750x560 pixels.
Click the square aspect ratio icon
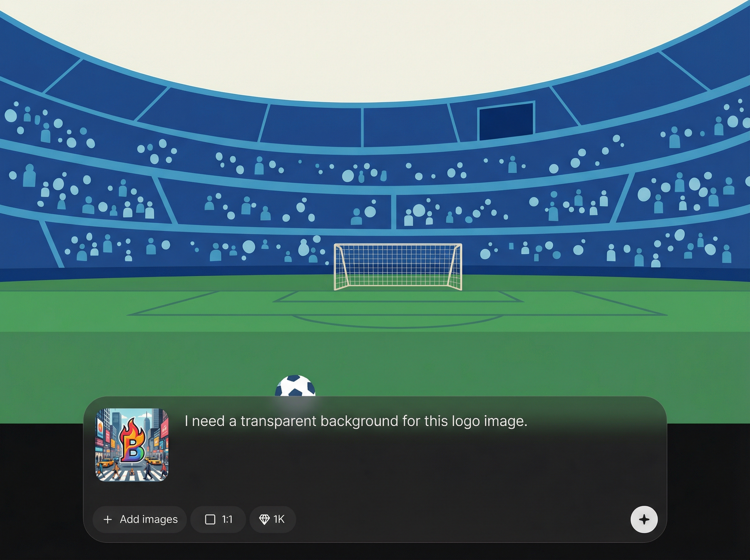pos(210,519)
